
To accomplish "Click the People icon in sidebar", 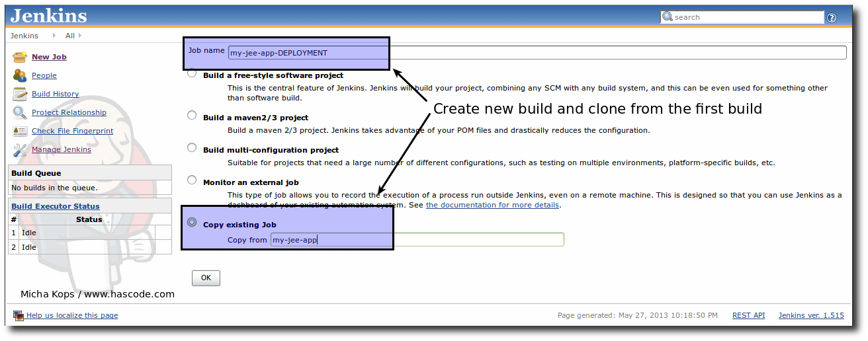I will coord(20,75).
